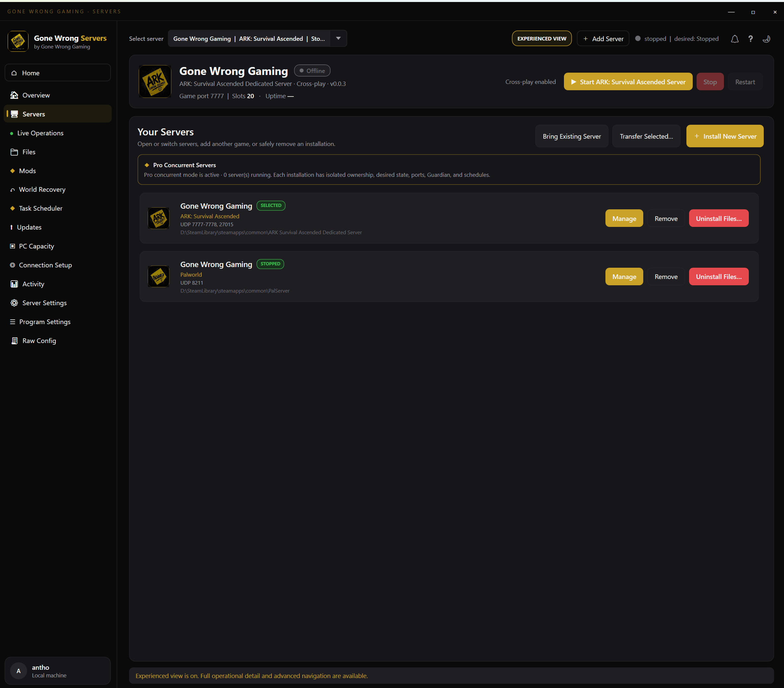Image resolution: width=784 pixels, height=688 pixels.
Task: Manage the ARK: Survival Ascended server
Action: point(624,218)
